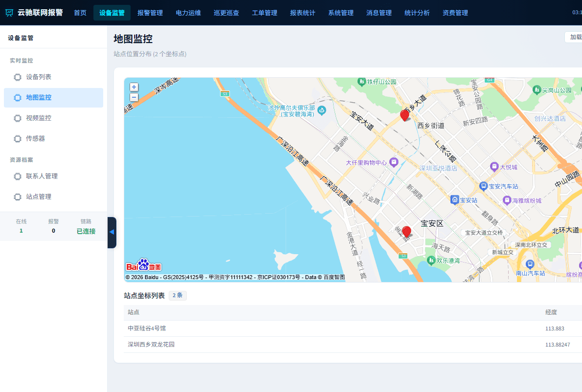Screen dimensions: 582x392
Task: Open the 资费管理 top menu
Action: pos(455,13)
